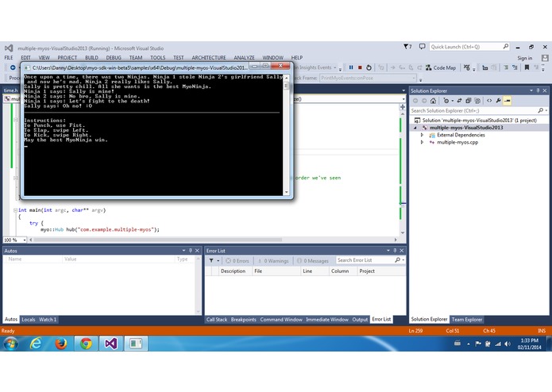Switch to the Watch 1 tab
Image resolution: width=552 pixels, height=392 pixels.
pyautogui.click(x=48, y=320)
